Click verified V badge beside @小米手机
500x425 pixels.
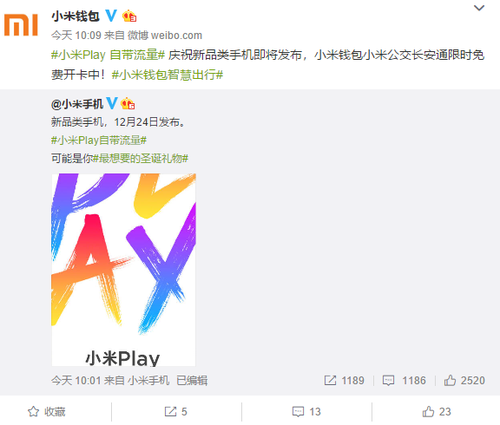tap(112, 104)
